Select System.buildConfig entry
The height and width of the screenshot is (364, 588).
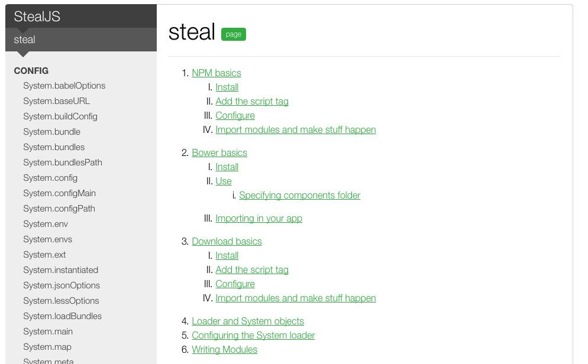pos(60,116)
